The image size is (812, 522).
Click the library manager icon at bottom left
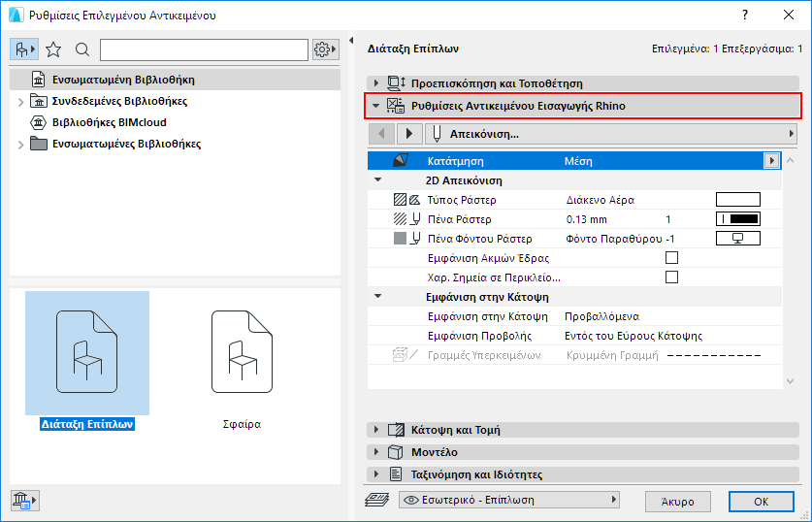pos(24,501)
